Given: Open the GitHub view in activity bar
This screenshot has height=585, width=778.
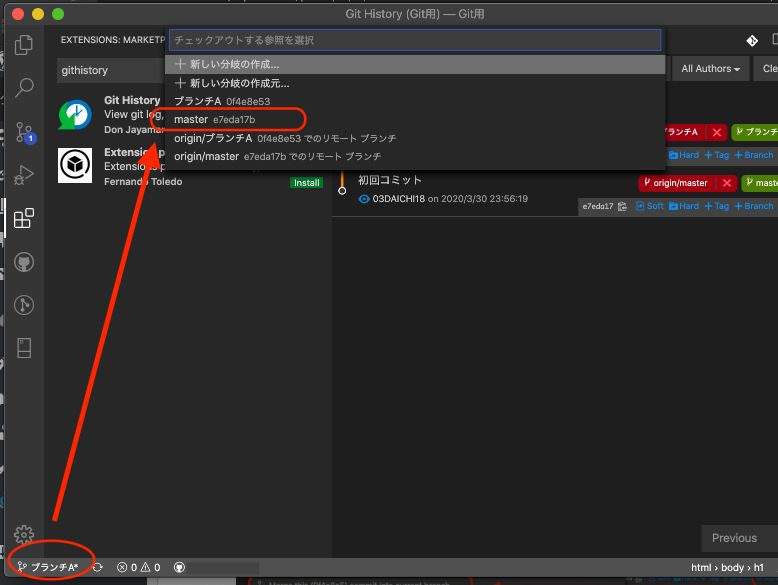Looking at the screenshot, I should click(24, 261).
